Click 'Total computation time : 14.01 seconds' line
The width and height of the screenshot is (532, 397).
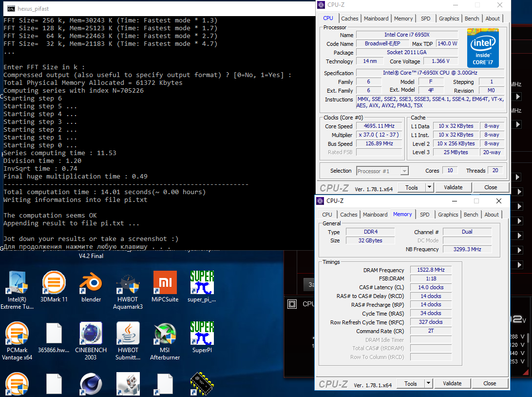(x=104, y=192)
